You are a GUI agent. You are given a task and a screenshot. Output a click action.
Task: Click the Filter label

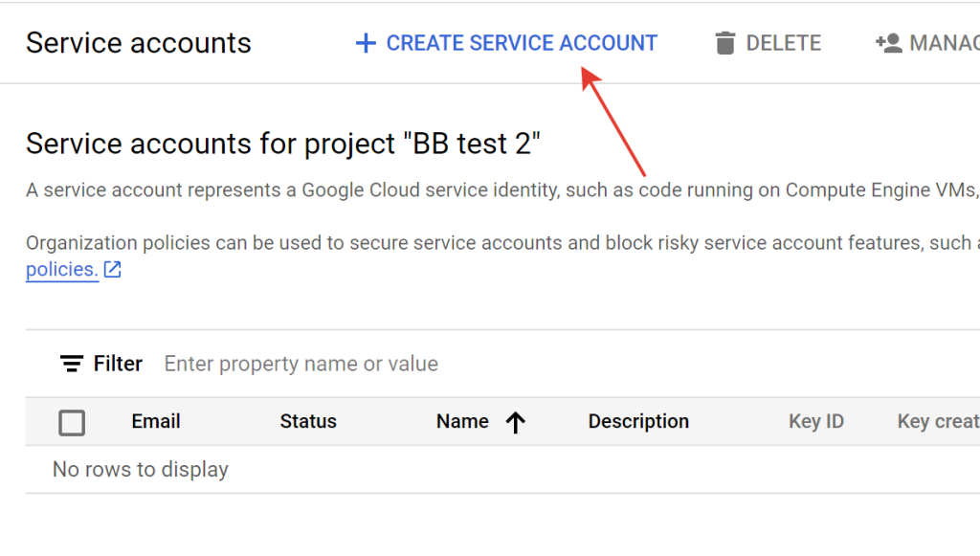pos(118,364)
